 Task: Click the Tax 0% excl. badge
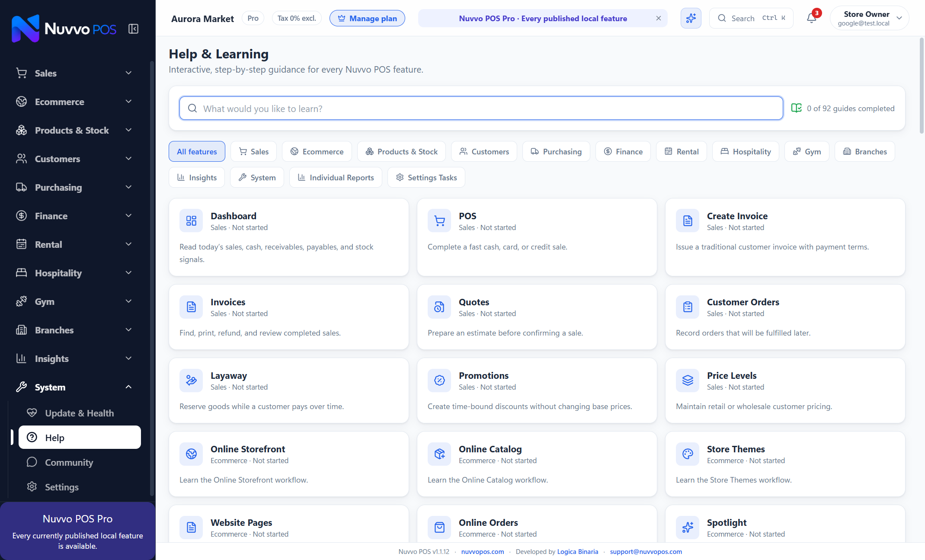point(297,18)
